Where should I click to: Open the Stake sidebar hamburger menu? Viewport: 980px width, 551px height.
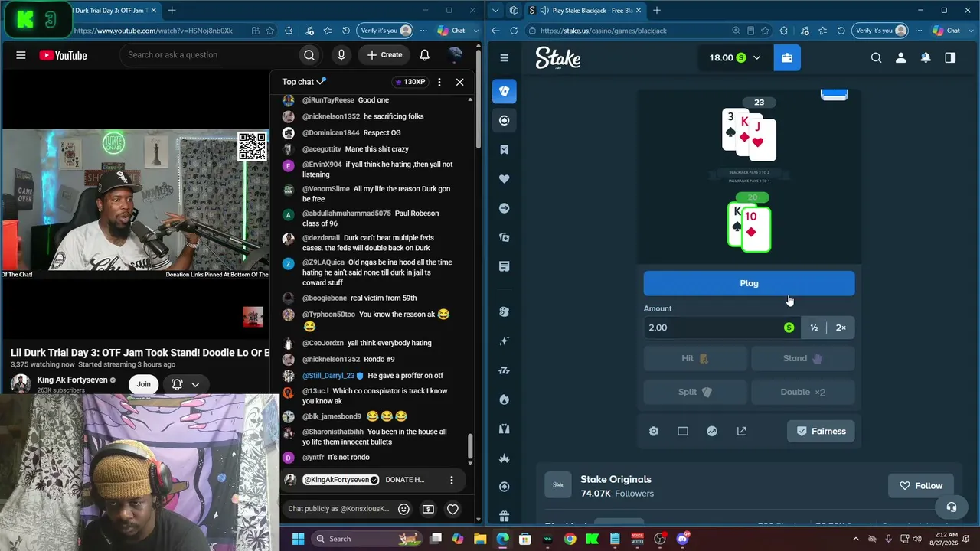[504, 57]
